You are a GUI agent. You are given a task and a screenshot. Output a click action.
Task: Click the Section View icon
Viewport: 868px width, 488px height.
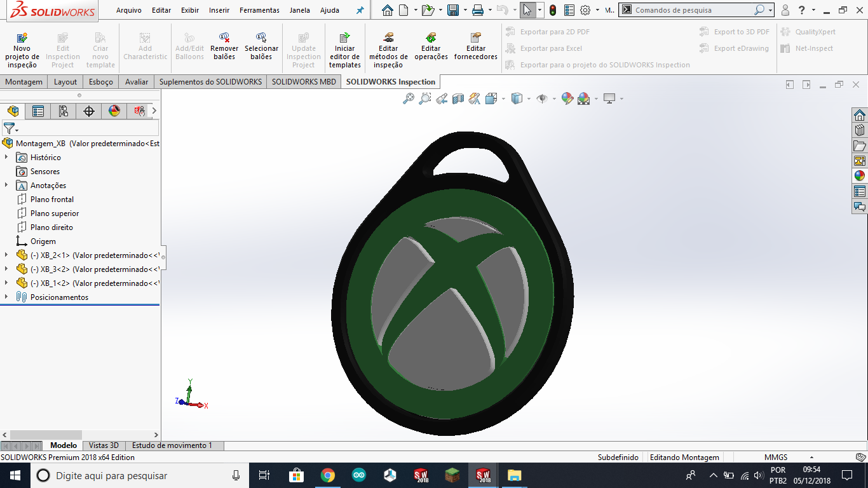(x=458, y=98)
